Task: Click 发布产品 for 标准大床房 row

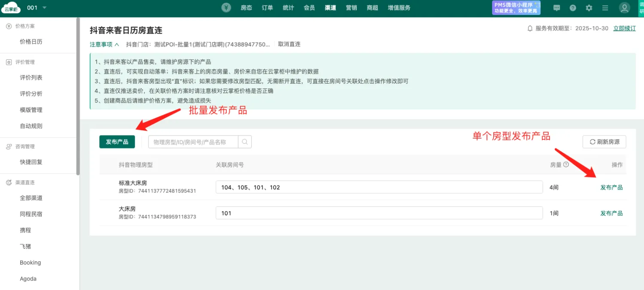Action: [611, 187]
